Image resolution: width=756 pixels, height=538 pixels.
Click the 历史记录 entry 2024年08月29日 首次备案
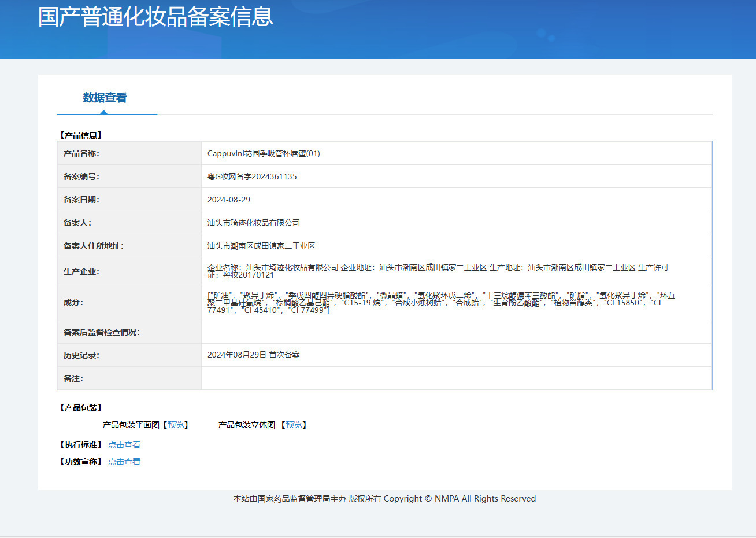(254, 355)
